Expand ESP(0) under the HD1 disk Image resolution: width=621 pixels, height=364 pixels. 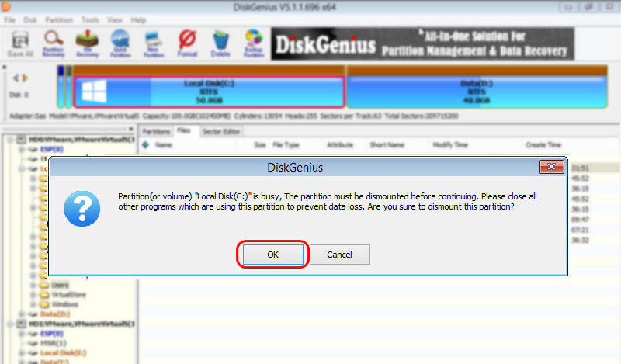[22, 334]
